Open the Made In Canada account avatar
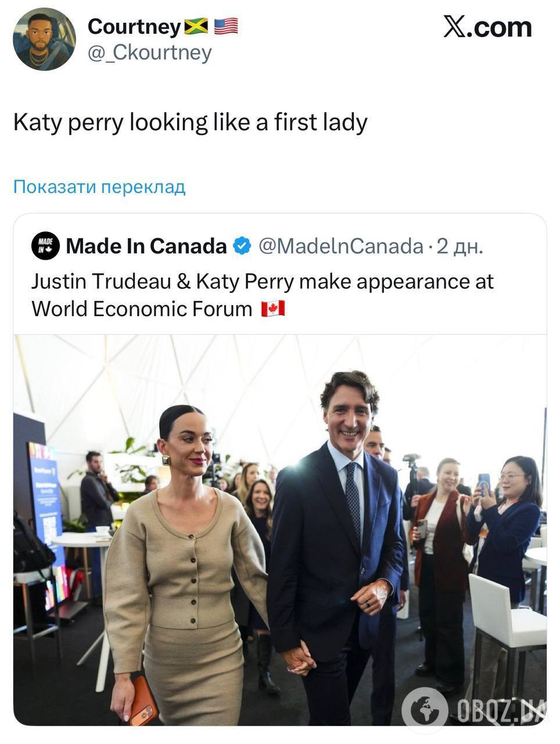This screenshot has height=744, width=560. point(45,246)
